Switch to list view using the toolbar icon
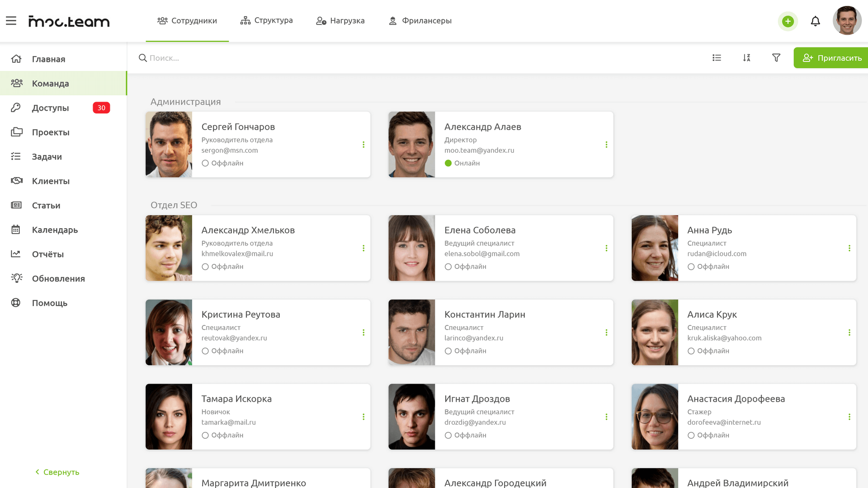868x488 pixels. click(x=716, y=58)
